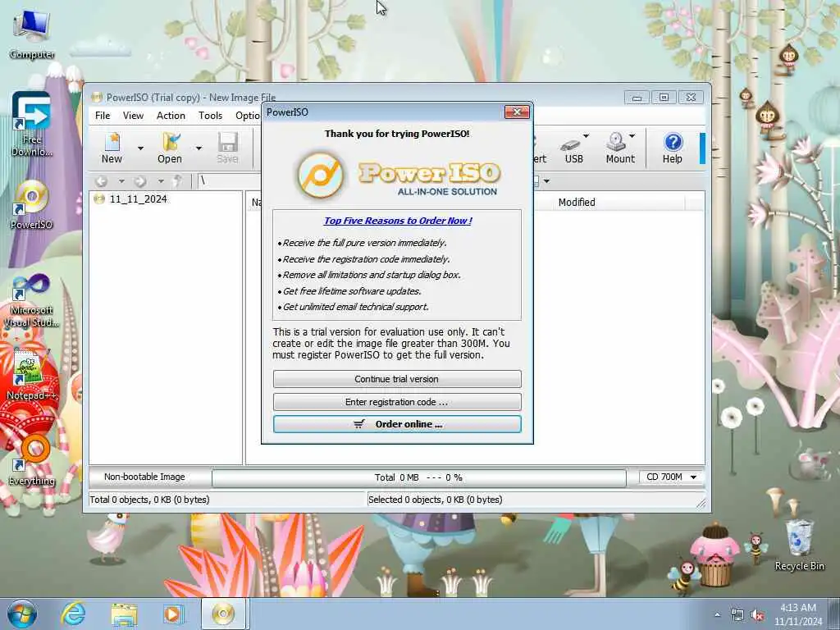Expand the Mount dropdown arrow

click(x=632, y=136)
